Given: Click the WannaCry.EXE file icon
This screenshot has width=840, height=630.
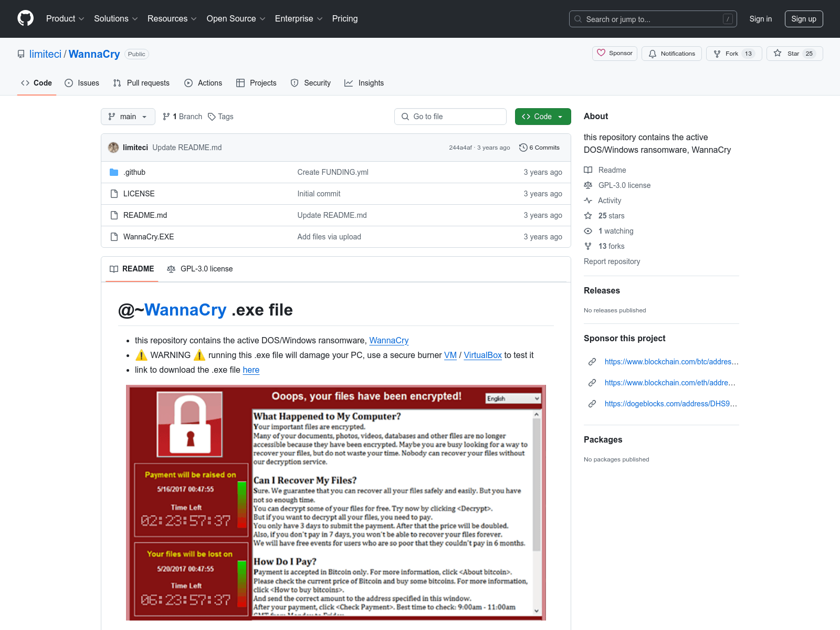Looking at the screenshot, I should (114, 237).
